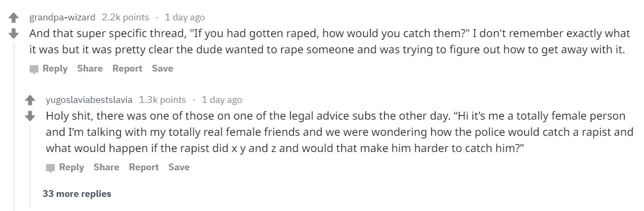Open yugoslaviabestslavia's user profile
The image size is (644, 211).
coord(89,99)
